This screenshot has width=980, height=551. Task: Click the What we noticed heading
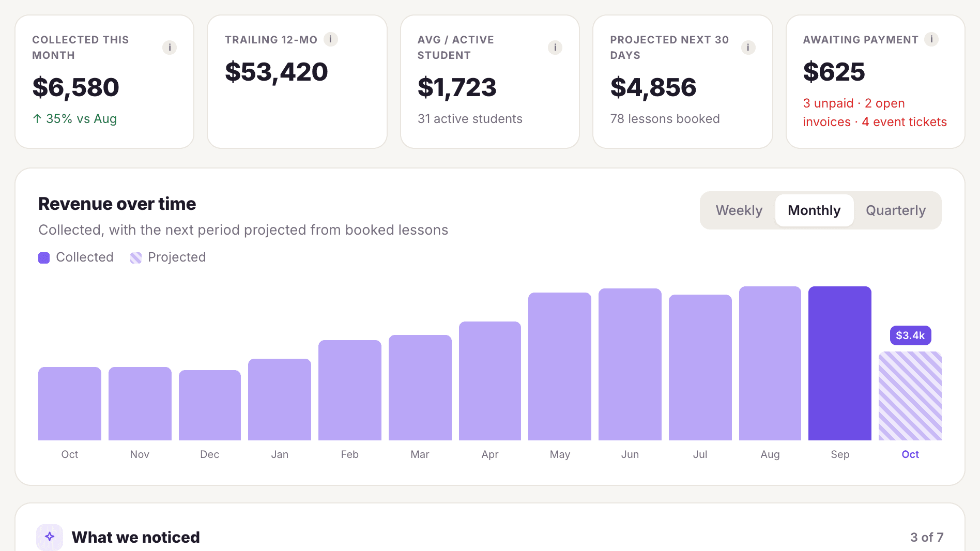[135, 538]
